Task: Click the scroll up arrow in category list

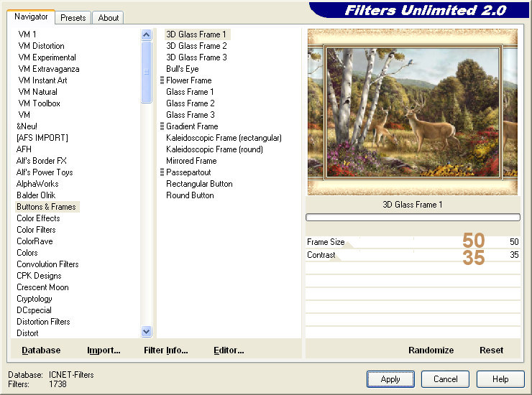Action: point(146,34)
